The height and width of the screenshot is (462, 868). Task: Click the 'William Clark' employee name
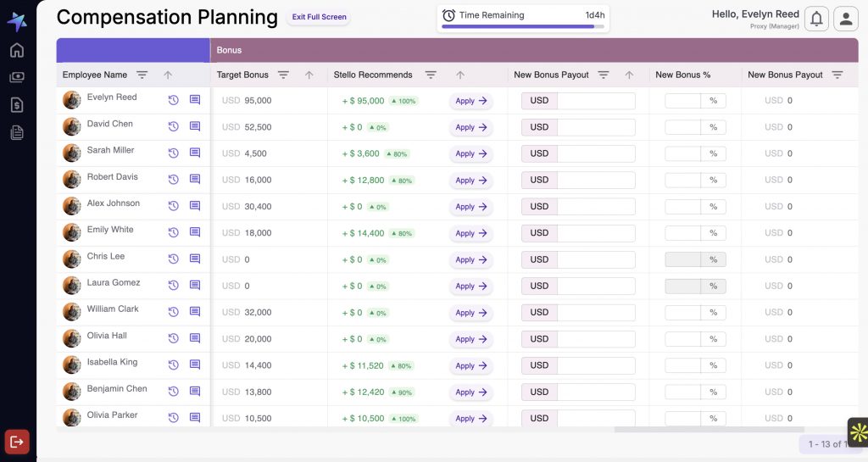[x=113, y=309]
